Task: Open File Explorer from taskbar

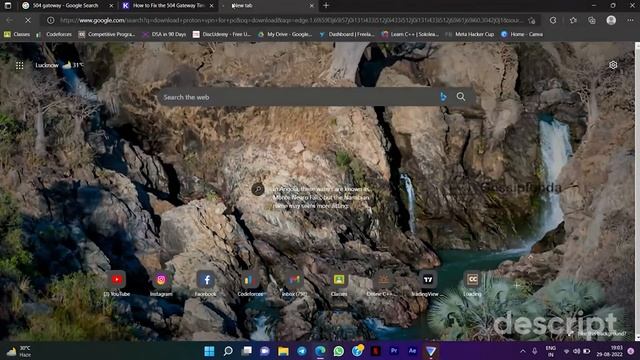Action: (283, 351)
